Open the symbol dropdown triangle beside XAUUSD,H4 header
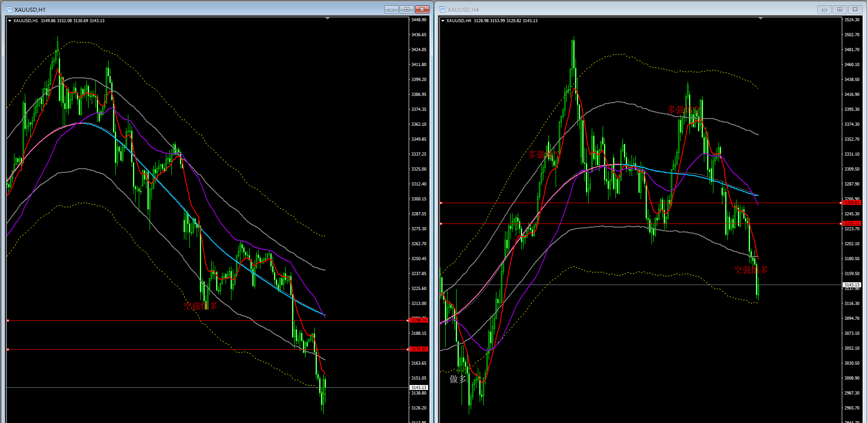 point(443,20)
